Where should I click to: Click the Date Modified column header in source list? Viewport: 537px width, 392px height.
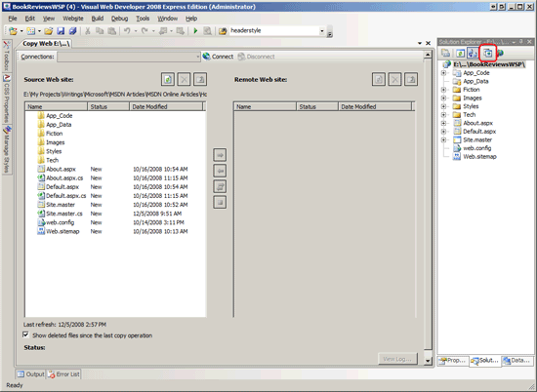click(166, 106)
